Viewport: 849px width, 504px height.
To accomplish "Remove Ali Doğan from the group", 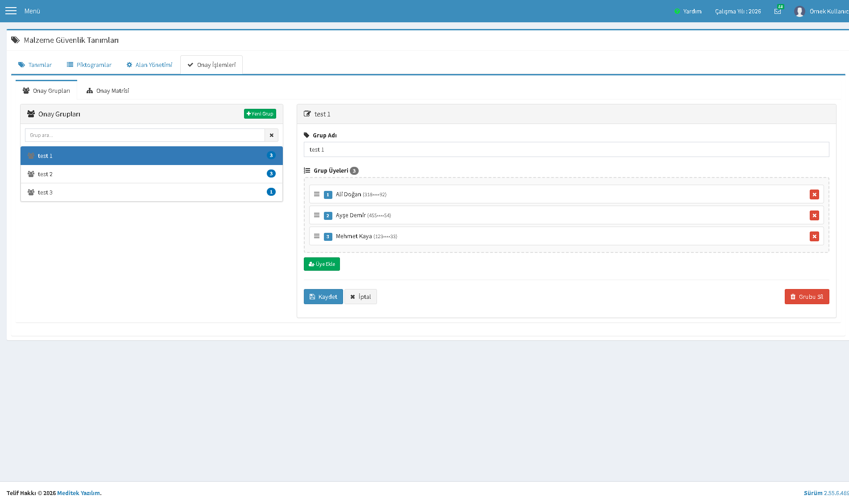I will [x=814, y=194].
